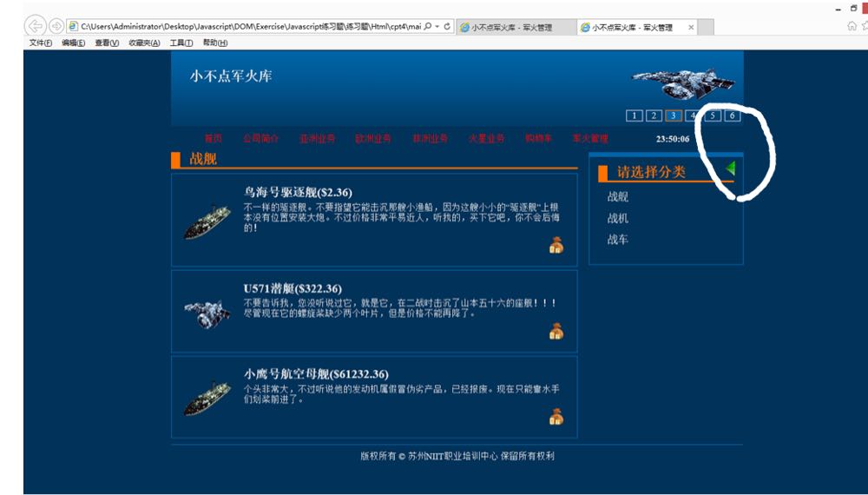Click the U571潜艇($322.36) product title
This screenshot has width=868, height=495.
tap(293, 288)
